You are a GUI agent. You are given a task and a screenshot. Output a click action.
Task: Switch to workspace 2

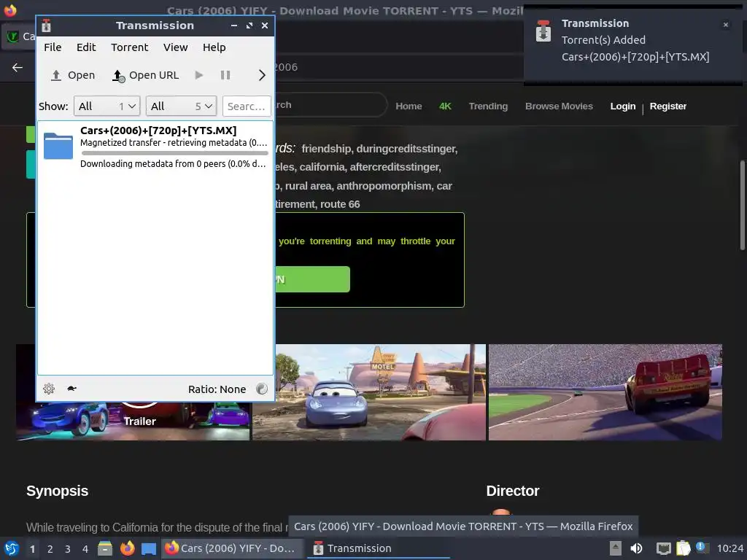[50, 549]
